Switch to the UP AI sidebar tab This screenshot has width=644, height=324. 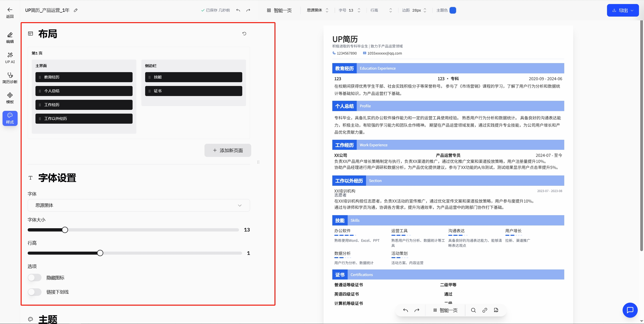(10, 58)
